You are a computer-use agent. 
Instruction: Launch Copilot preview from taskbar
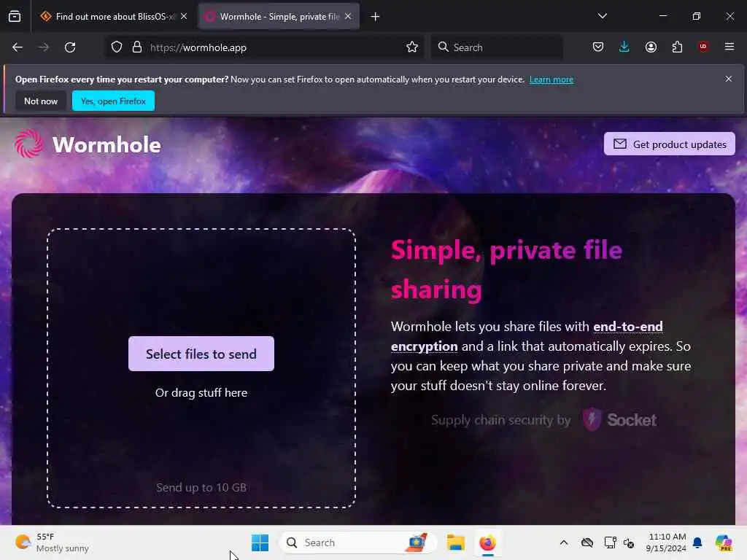pos(723,542)
